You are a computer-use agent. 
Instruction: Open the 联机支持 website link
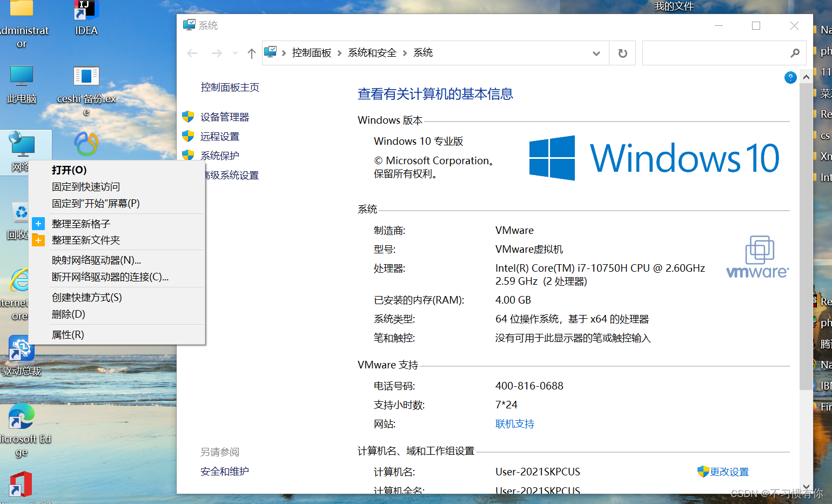(x=515, y=424)
